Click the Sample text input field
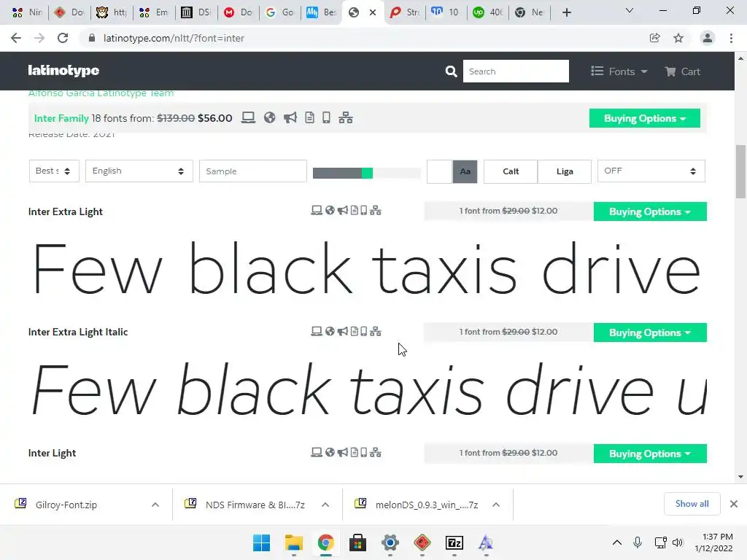This screenshot has width=747, height=560. coord(252,171)
